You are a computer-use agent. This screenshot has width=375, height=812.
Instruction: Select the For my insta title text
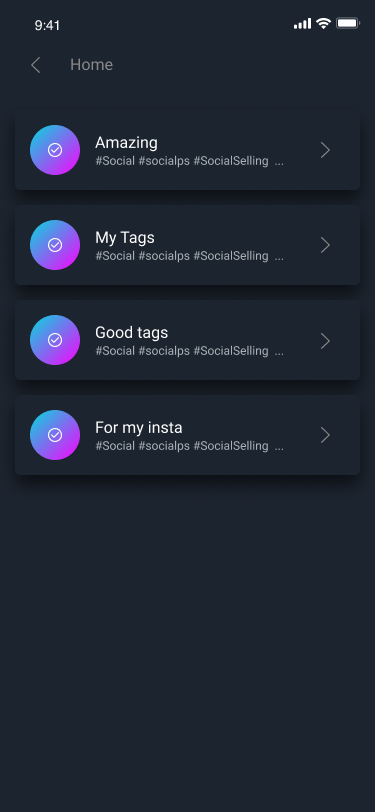tap(139, 428)
